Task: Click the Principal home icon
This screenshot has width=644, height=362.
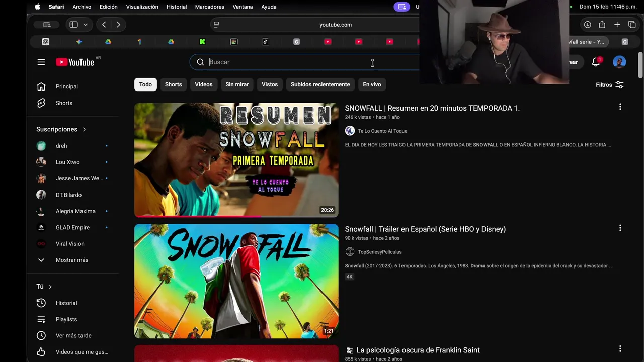Action: point(41,86)
